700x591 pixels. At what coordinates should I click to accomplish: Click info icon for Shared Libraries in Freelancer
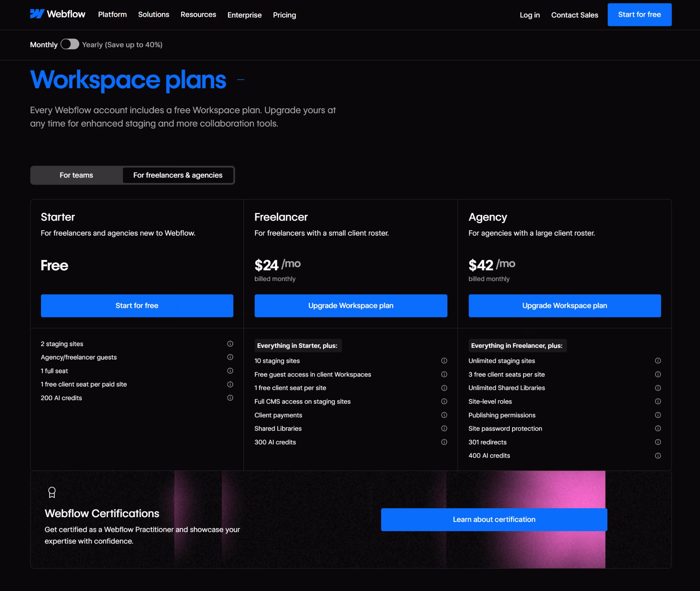pyautogui.click(x=444, y=428)
